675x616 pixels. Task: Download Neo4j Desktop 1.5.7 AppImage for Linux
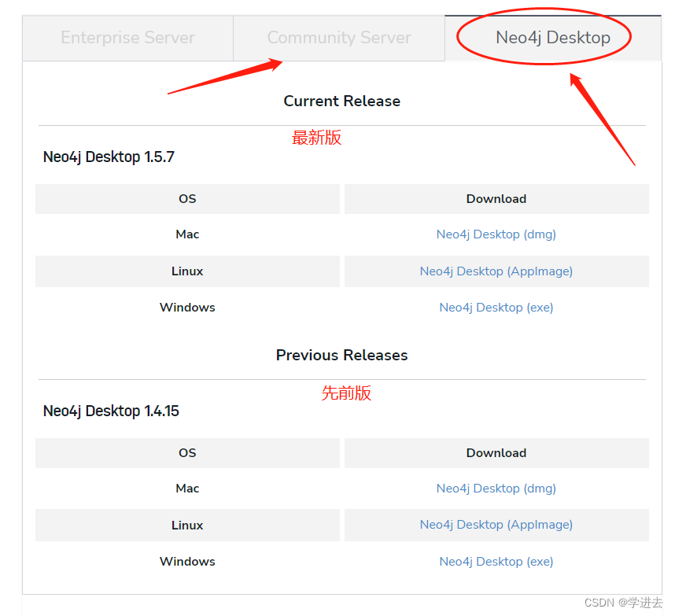point(496,271)
